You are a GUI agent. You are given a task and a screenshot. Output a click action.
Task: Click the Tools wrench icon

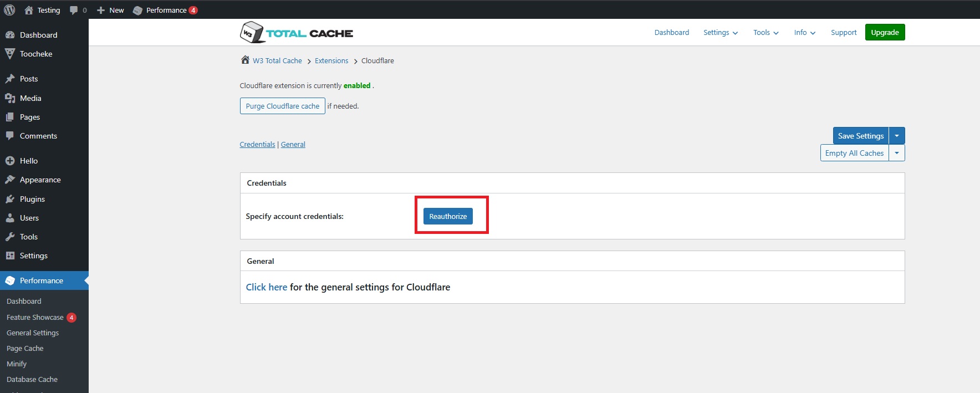(x=10, y=237)
